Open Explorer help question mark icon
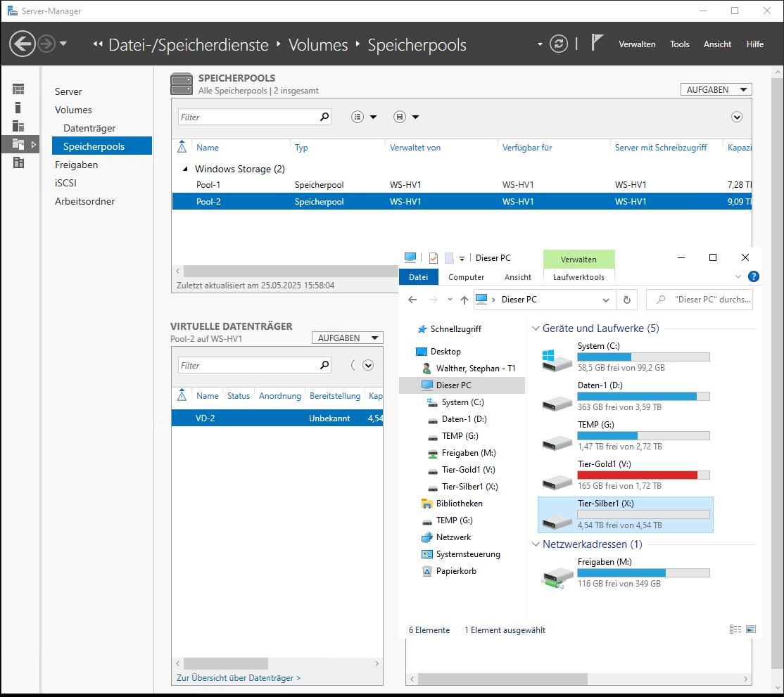784x697 pixels. click(754, 277)
